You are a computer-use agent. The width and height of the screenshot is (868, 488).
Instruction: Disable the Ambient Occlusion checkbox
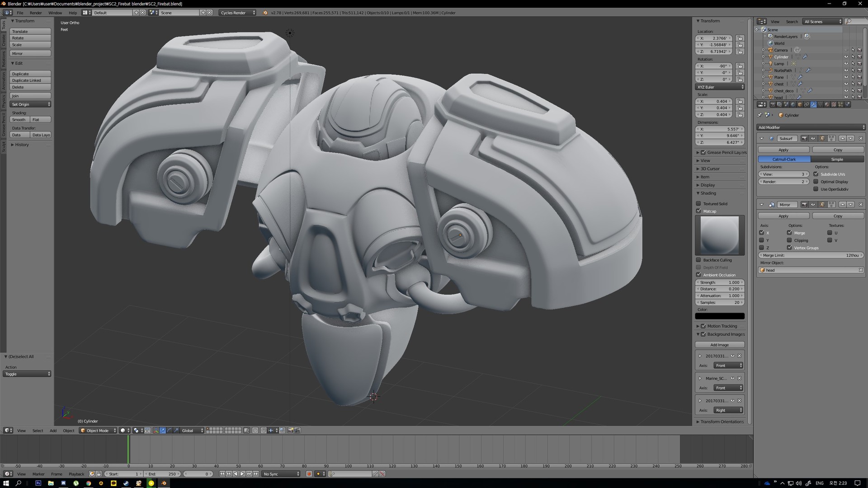click(698, 275)
